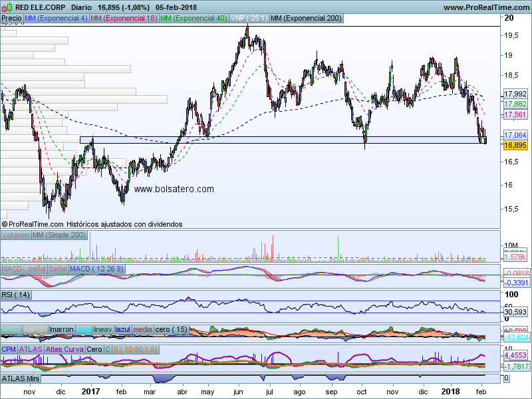532x399 pixels.
Task: Click the cero (15) indicator label
Action: 171,329
